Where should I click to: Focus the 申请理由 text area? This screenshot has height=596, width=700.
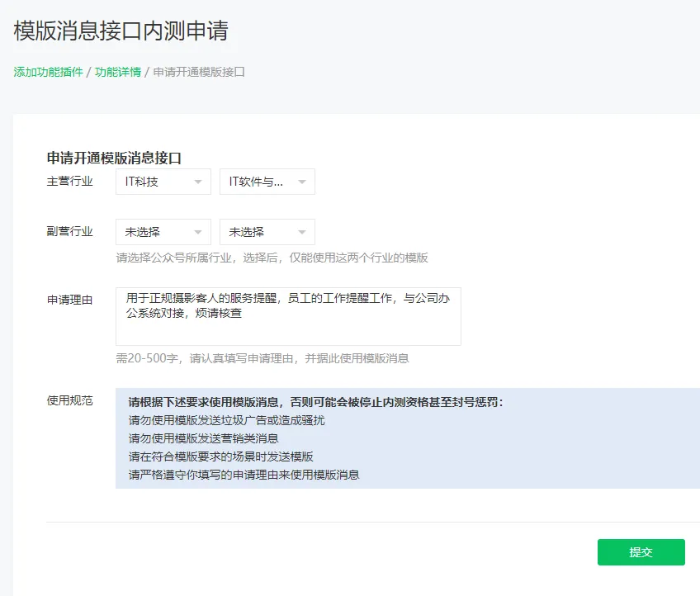(288, 316)
